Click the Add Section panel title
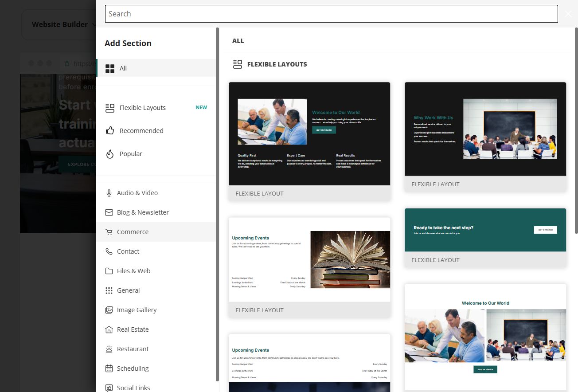The image size is (578, 392). [x=128, y=43]
